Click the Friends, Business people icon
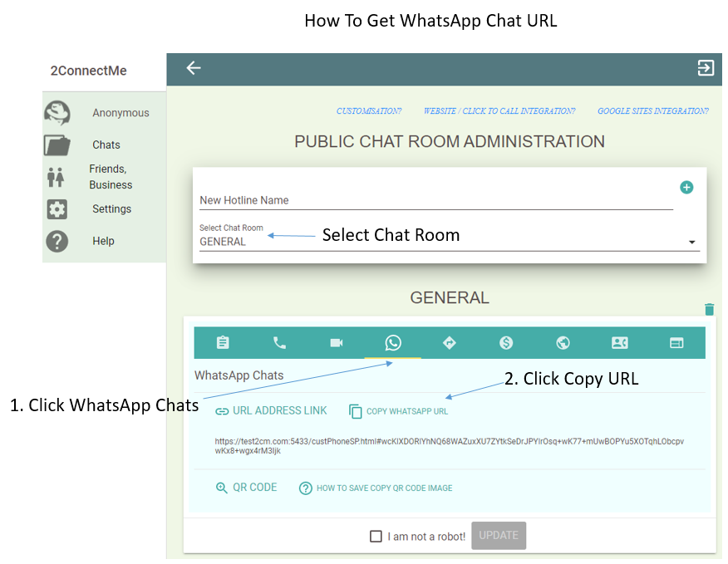This screenshot has height=564, width=728. 56,177
